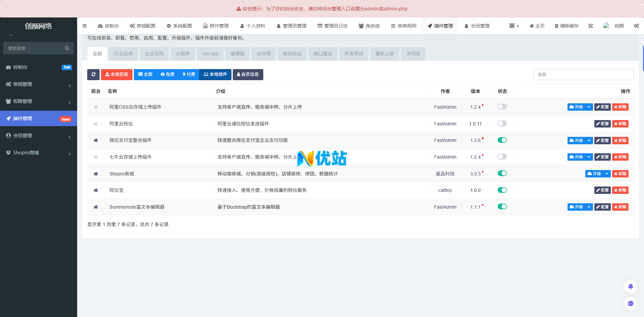The image size is (644, 317).
Task: Switch to the 云存储 category tab
Action: pos(264,54)
